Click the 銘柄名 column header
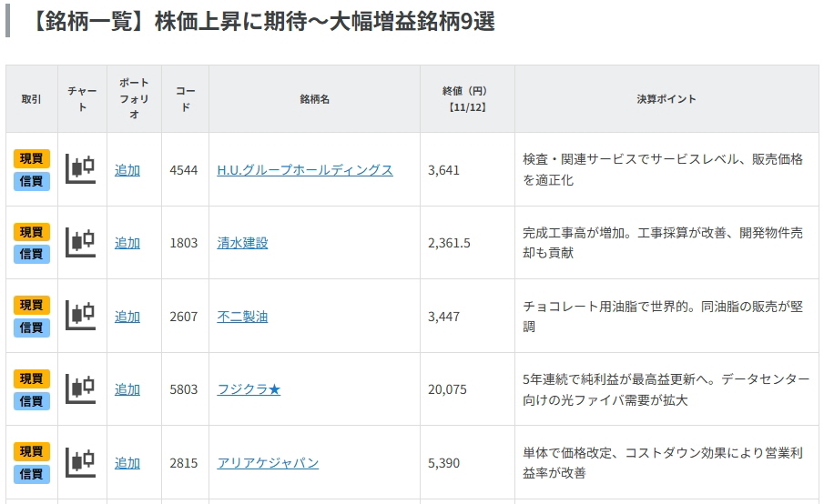824x504 pixels. click(314, 99)
